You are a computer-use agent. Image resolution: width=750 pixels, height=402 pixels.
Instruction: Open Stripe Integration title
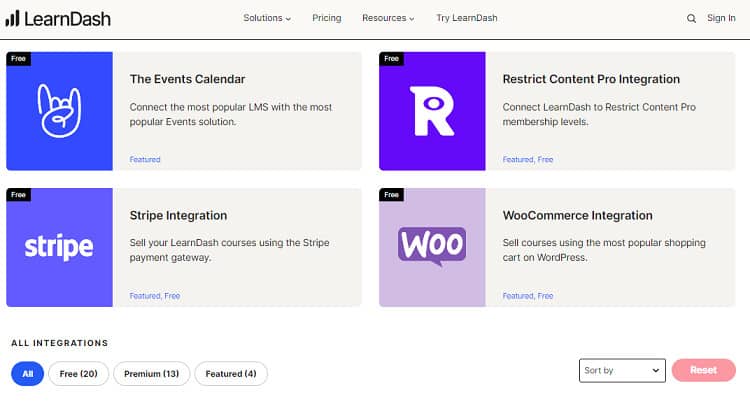[178, 215]
